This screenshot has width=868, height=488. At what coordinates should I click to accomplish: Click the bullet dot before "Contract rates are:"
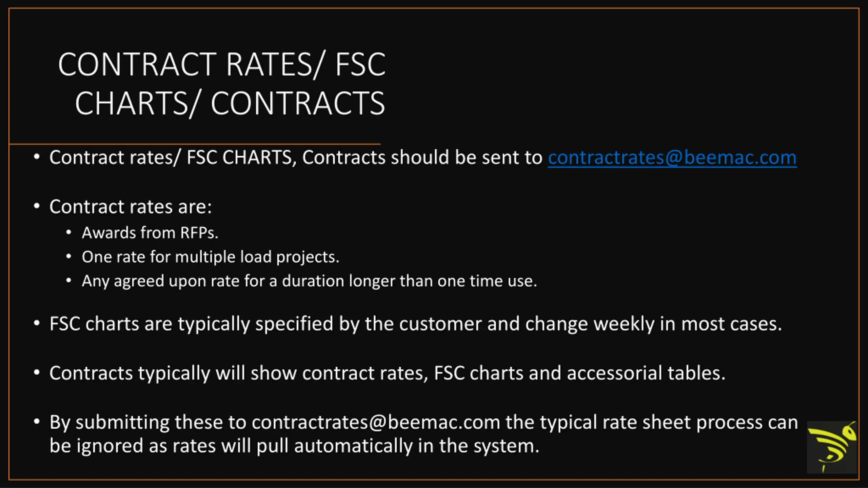[37, 206]
